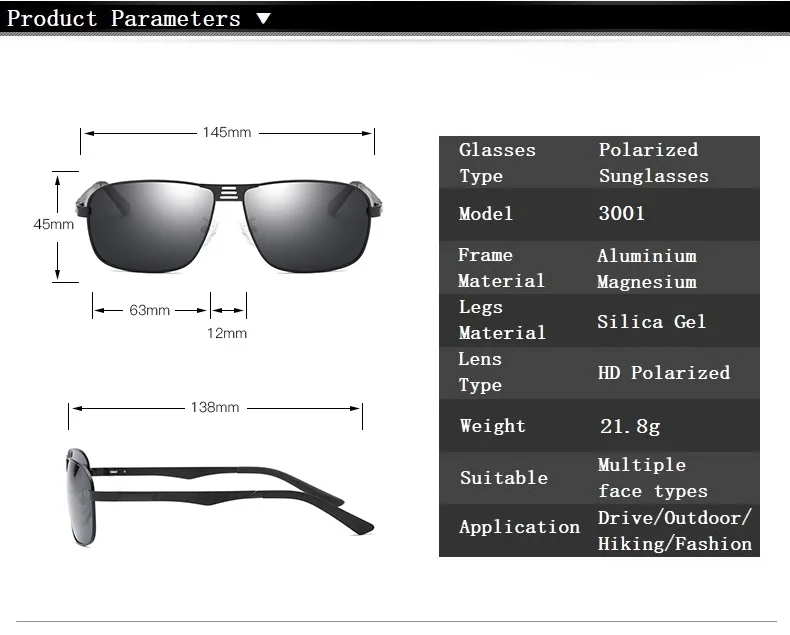Click the 12mm bridge label
Screen dimensions: 790x635
coord(227,333)
